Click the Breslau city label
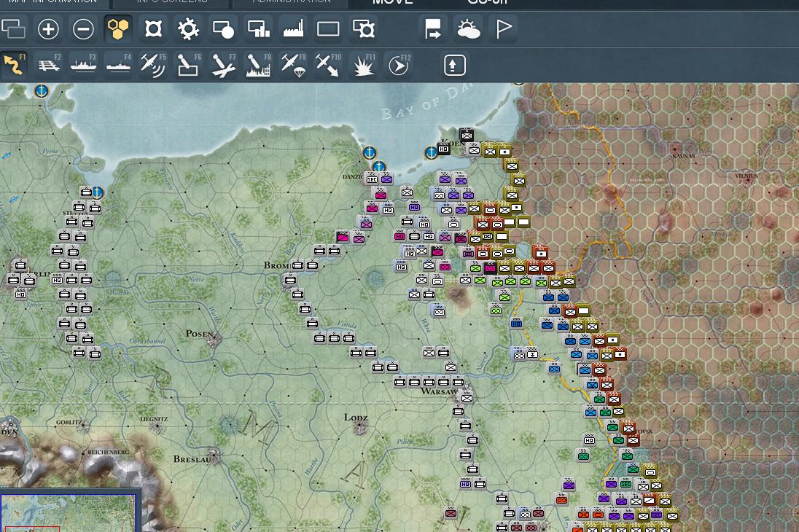The height and width of the screenshot is (532, 799). point(192,459)
